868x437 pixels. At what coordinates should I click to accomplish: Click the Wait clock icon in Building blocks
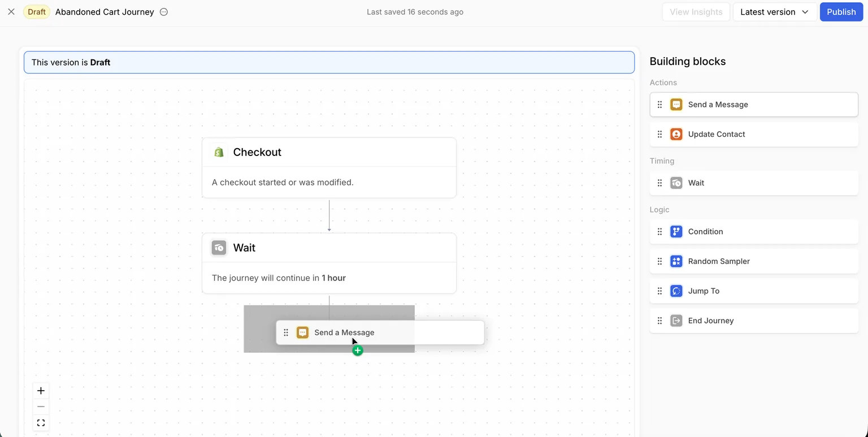coord(676,183)
